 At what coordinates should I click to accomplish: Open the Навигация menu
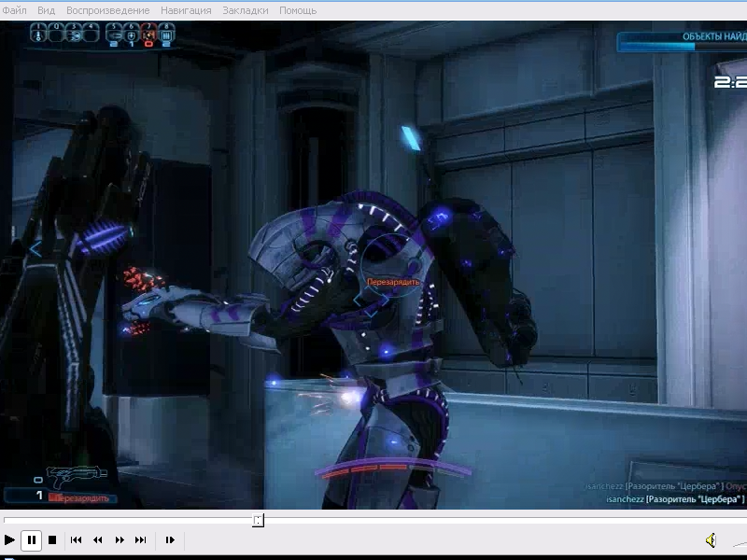coord(186,10)
